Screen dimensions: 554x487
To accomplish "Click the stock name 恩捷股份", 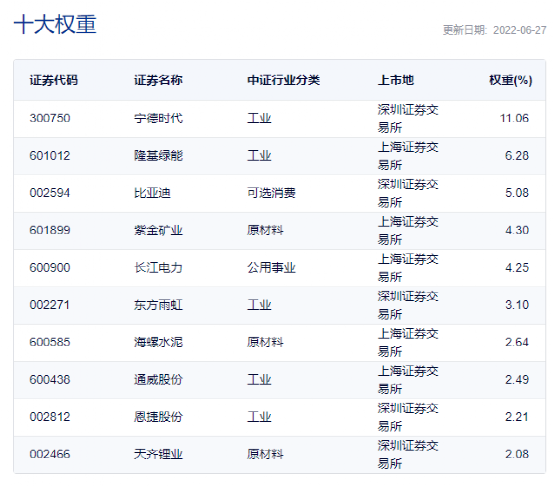I will pos(158,417).
